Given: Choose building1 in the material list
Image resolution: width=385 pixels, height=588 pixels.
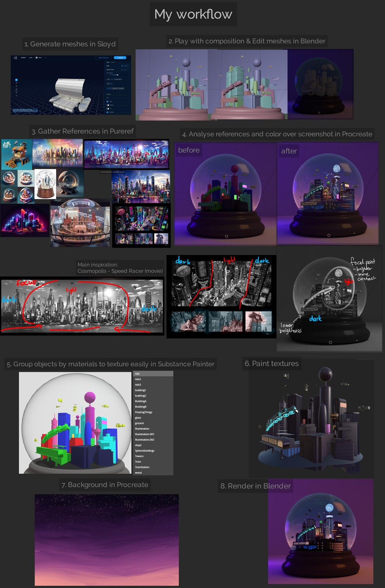Looking at the screenshot, I should (153, 390).
